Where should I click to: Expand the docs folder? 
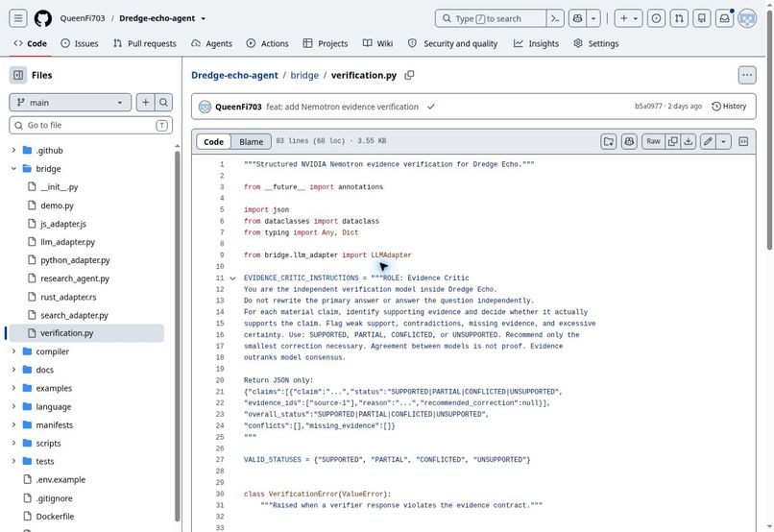pos(13,370)
